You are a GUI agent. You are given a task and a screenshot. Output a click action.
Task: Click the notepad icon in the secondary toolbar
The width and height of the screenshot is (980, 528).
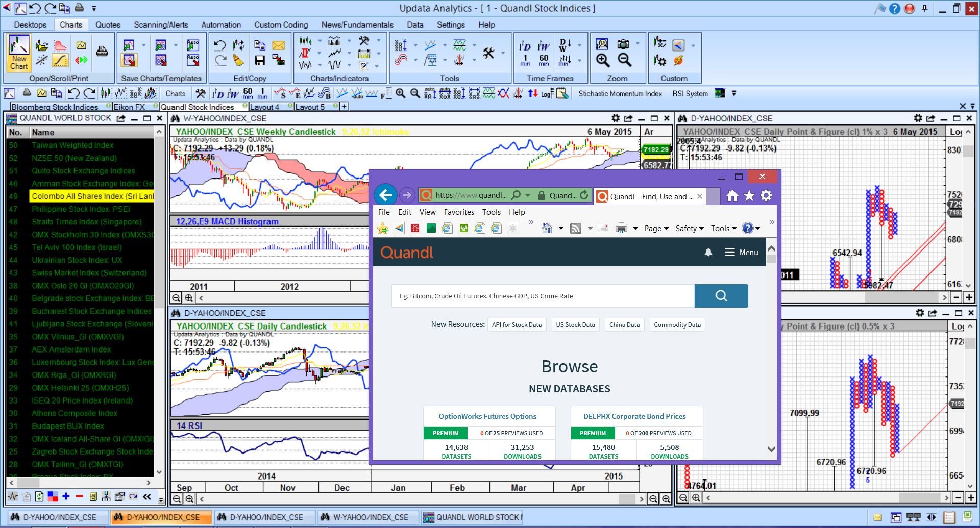coord(562,93)
